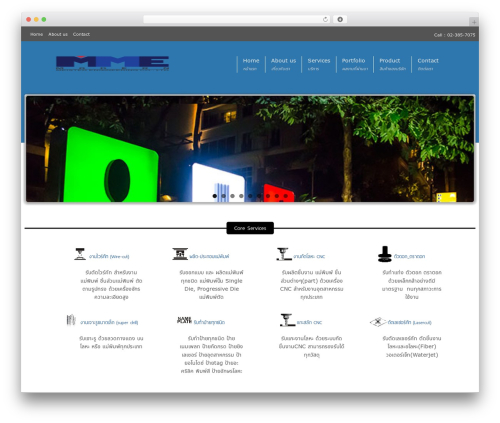Select the fifth slider dot
This screenshot has width=500, height=423.
coord(250,196)
